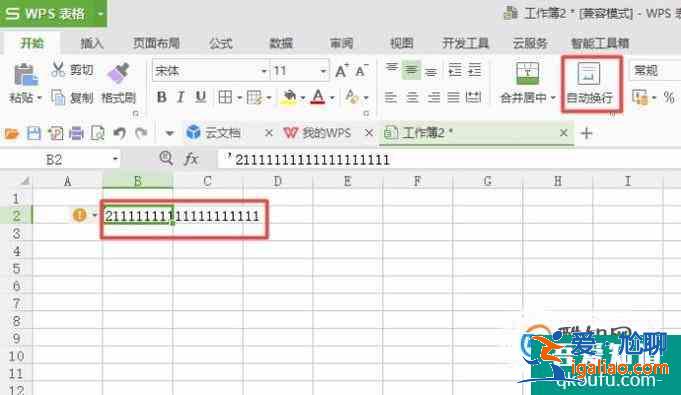Click Merge and Center (合并居中) icon

pos(527,73)
